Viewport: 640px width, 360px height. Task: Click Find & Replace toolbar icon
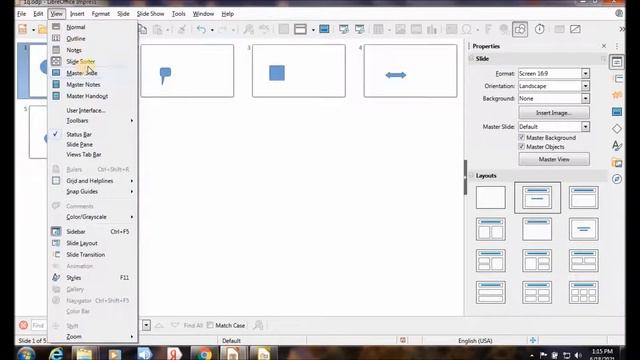click(x=248, y=29)
